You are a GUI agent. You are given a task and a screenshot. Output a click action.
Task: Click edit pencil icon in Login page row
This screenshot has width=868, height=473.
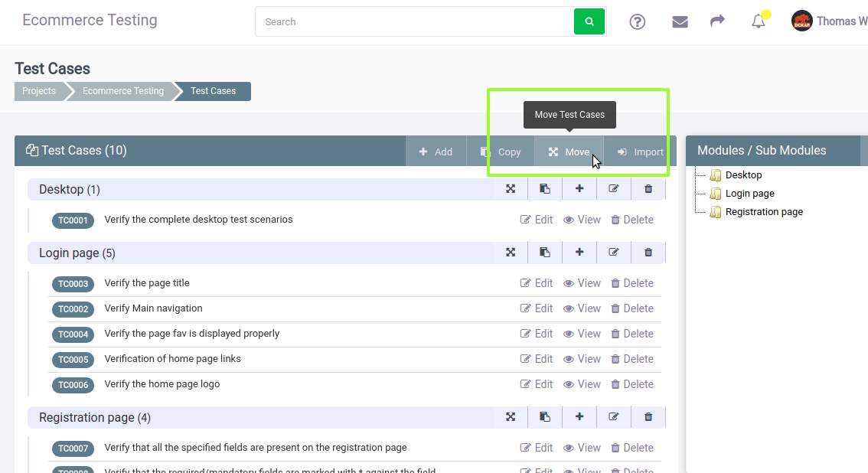click(x=613, y=253)
